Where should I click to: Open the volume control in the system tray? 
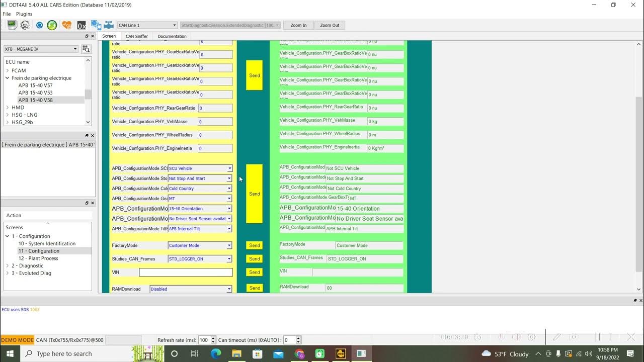[588, 354]
